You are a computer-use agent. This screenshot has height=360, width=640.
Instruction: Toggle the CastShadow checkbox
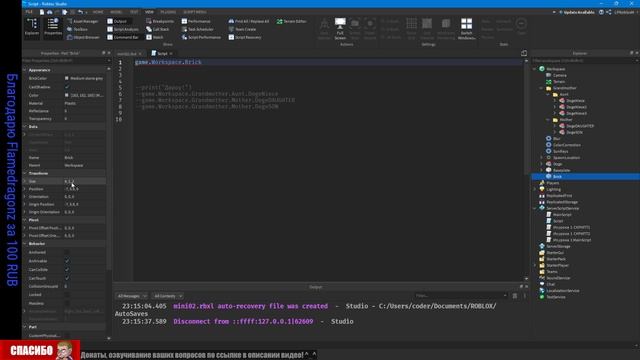(67, 87)
